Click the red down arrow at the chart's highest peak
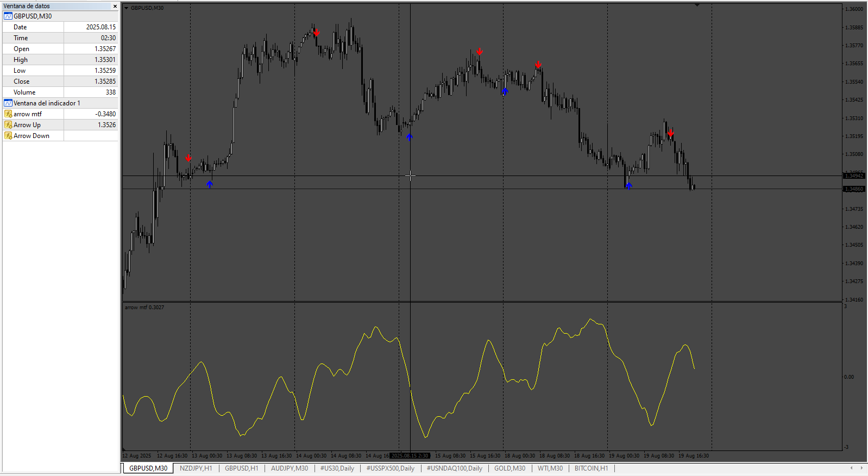This screenshot has width=868, height=476. (x=316, y=33)
